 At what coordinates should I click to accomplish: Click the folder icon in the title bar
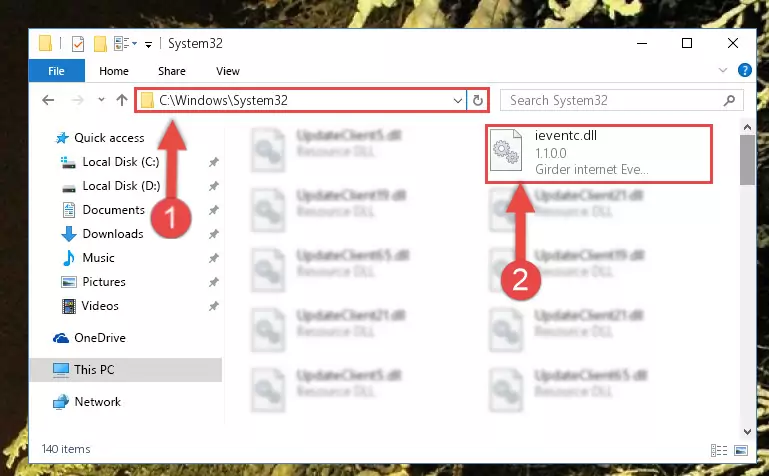pyautogui.click(x=45, y=44)
